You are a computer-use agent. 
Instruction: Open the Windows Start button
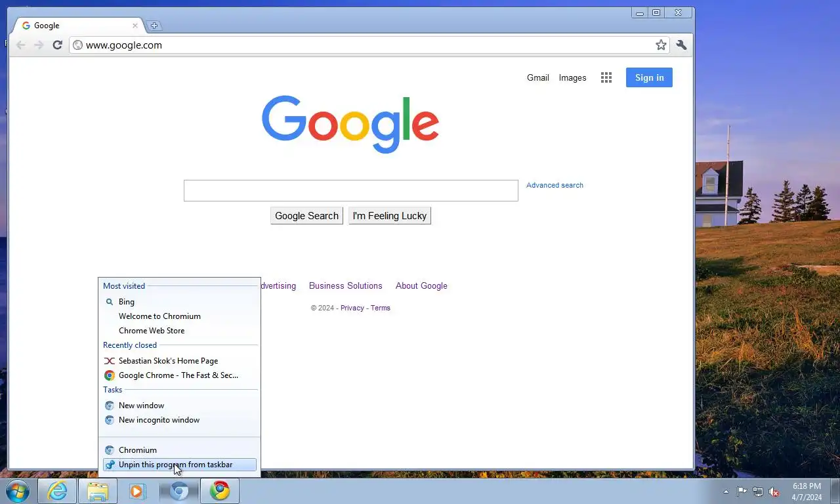18,491
